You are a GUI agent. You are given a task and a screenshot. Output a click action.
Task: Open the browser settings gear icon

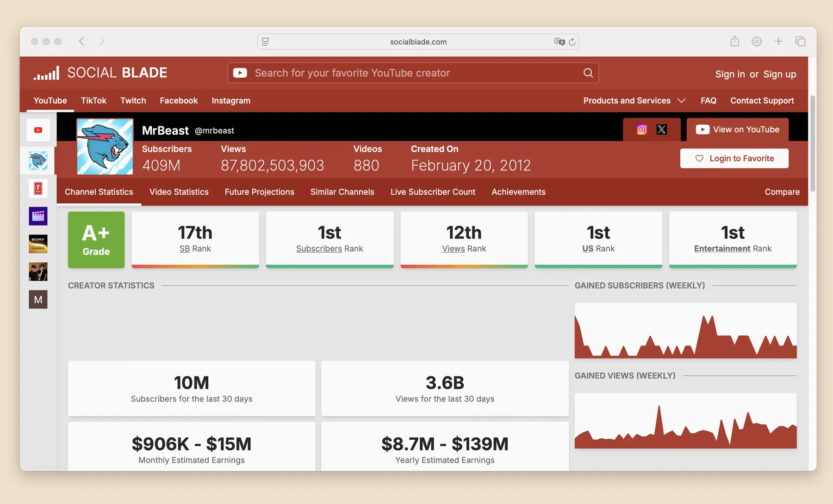pyautogui.click(x=757, y=42)
